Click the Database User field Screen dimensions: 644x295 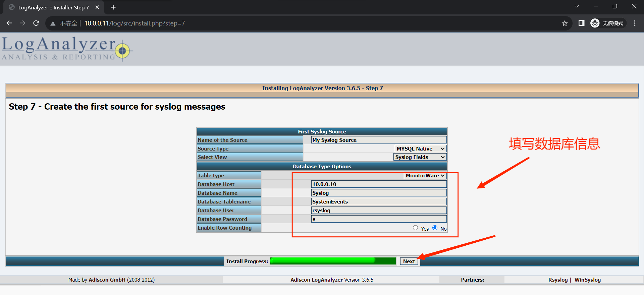tap(379, 210)
